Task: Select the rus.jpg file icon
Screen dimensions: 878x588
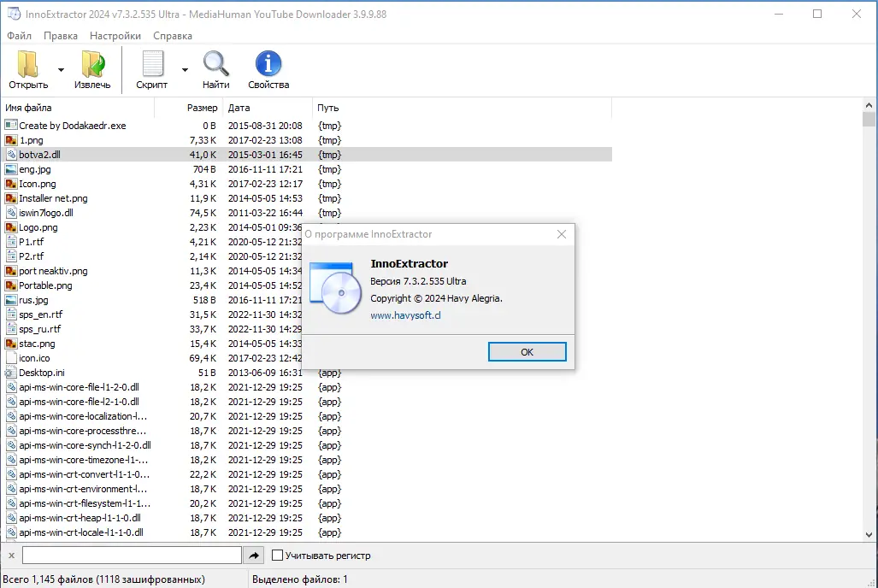Action: [10, 300]
